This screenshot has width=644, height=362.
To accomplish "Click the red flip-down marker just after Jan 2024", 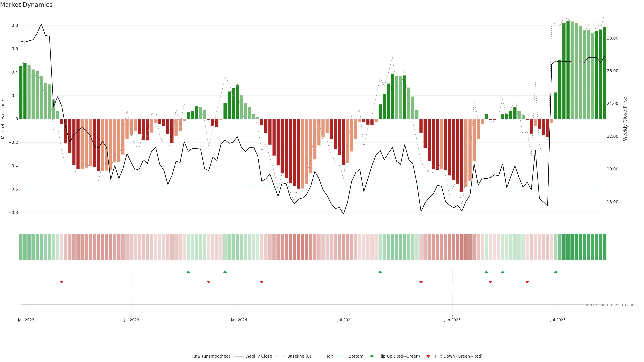I will (x=262, y=282).
